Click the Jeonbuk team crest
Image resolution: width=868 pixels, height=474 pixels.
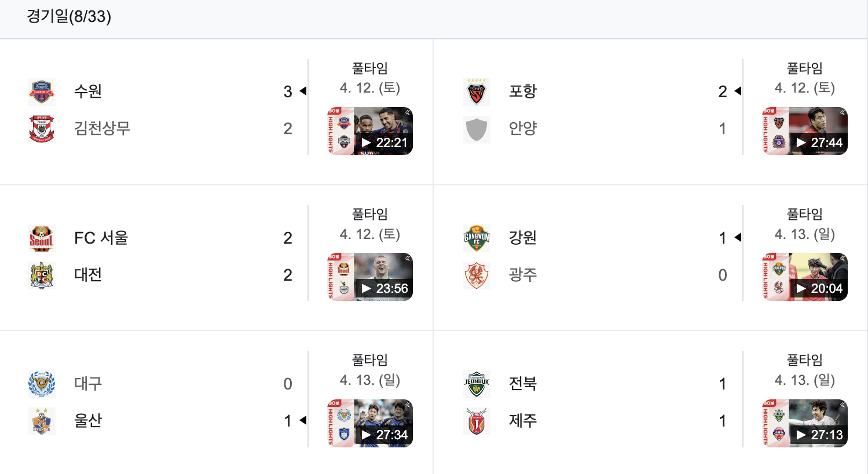point(477,384)
